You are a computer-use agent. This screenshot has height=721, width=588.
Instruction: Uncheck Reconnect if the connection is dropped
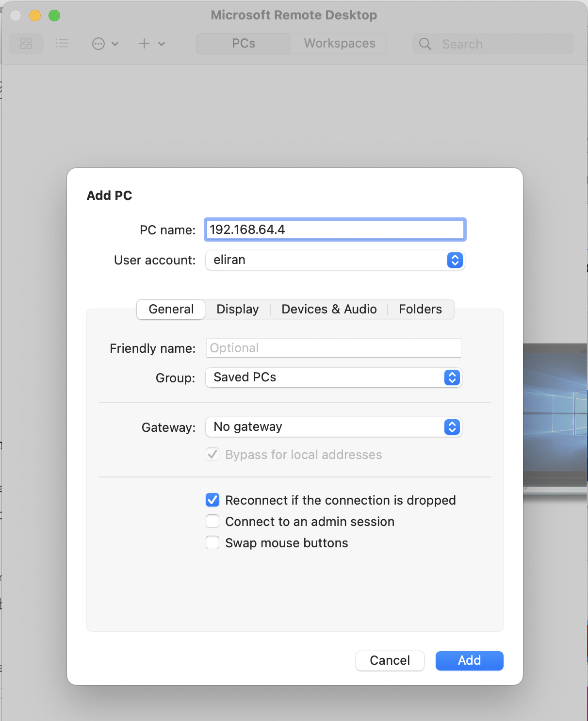212,500
